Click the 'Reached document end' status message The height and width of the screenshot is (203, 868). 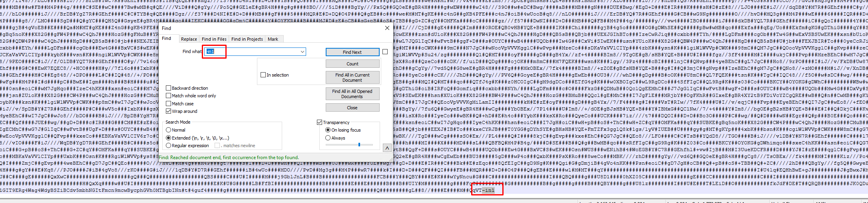pyautogui.click(x=229, y=158)
